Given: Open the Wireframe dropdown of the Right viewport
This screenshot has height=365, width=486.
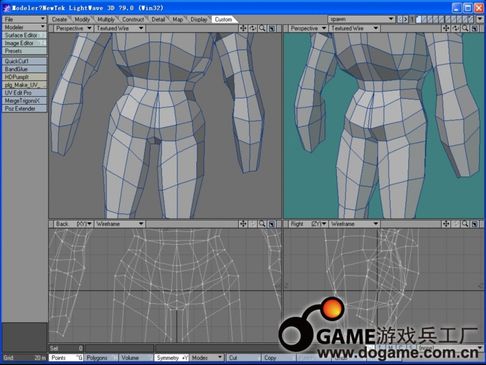Looking at the screenshot, I should 355,224.
